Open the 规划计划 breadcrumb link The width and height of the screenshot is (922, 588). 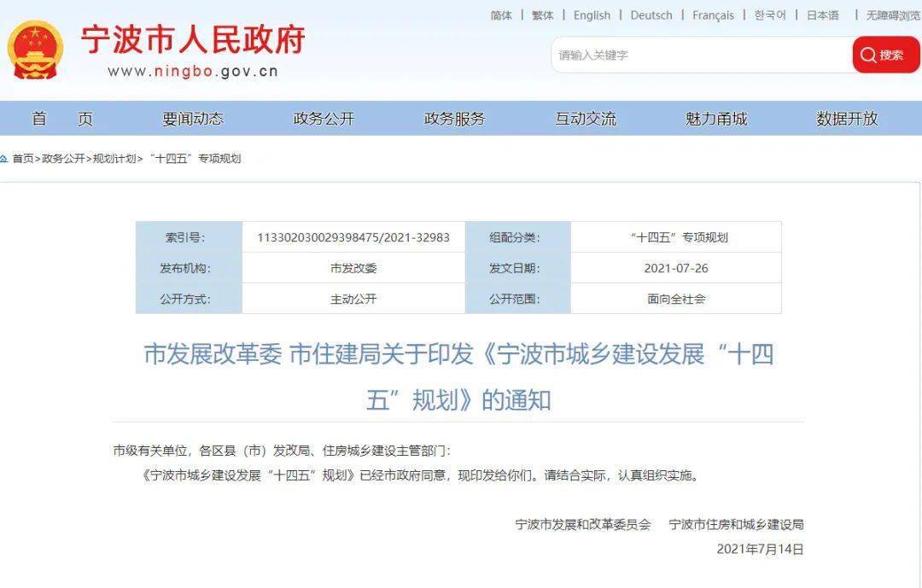117,158
